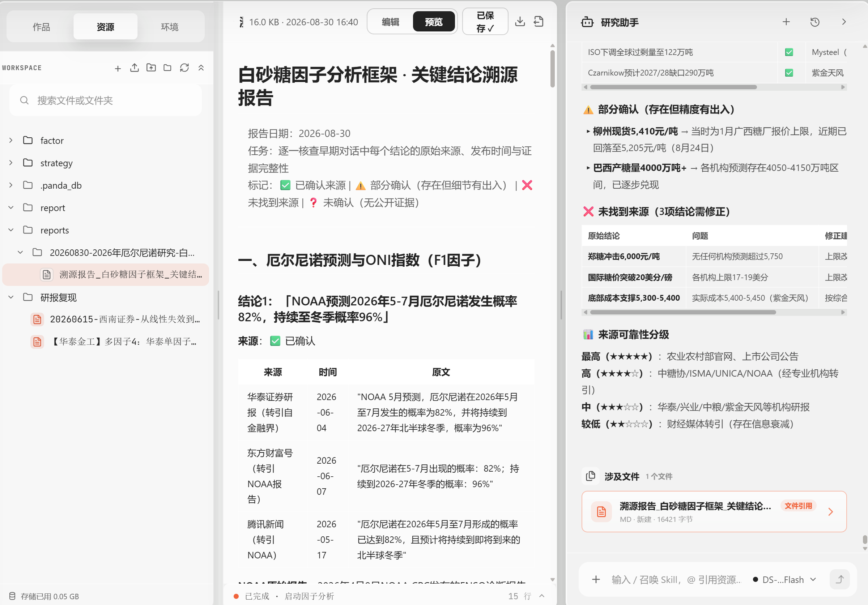Click the 涉及文件 copy icon
Screen dimensions: 868x605
coord(591,476)
